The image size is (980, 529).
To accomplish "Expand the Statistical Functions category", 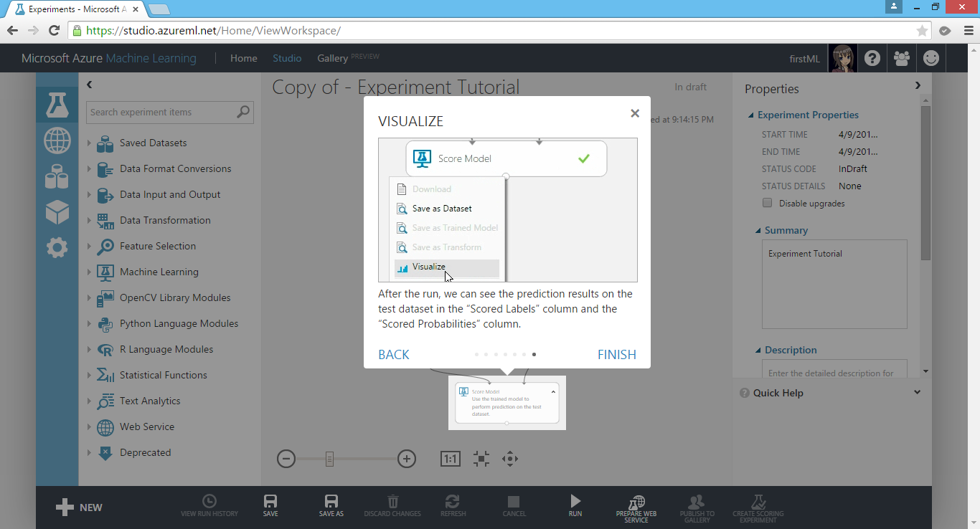I will [x=90, y=375].
